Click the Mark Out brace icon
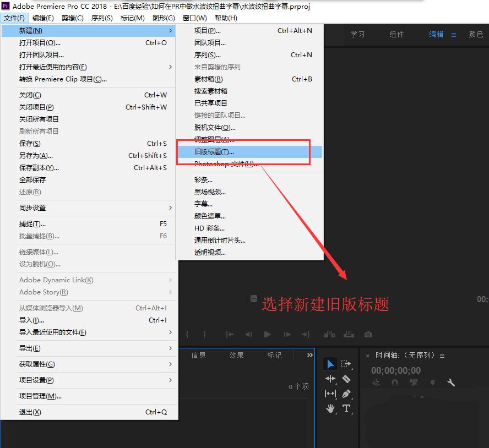This screenshot has width=489, height=448. point(204,335)
